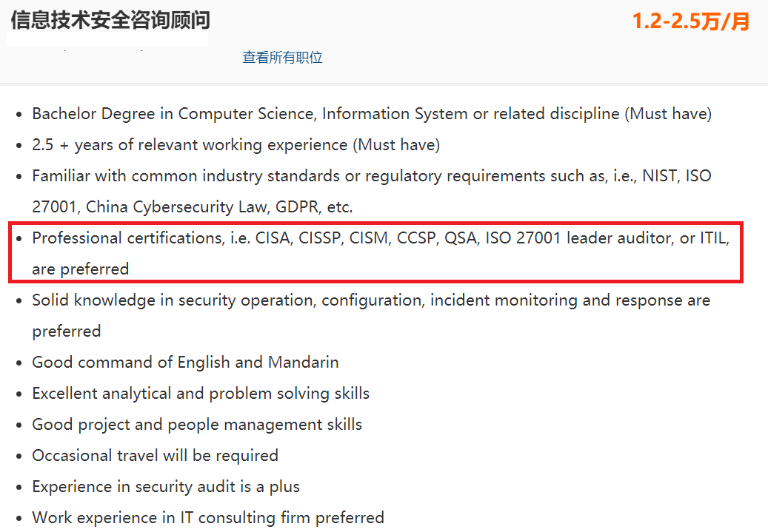Click the Solid knowledge in security operation line

pyautogui.click(x=370, y=300)
